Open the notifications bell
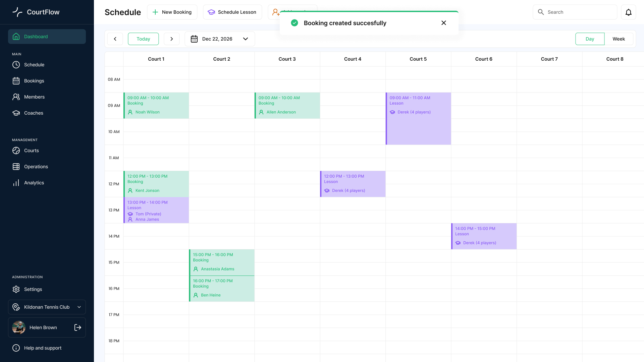 (629, 12)
